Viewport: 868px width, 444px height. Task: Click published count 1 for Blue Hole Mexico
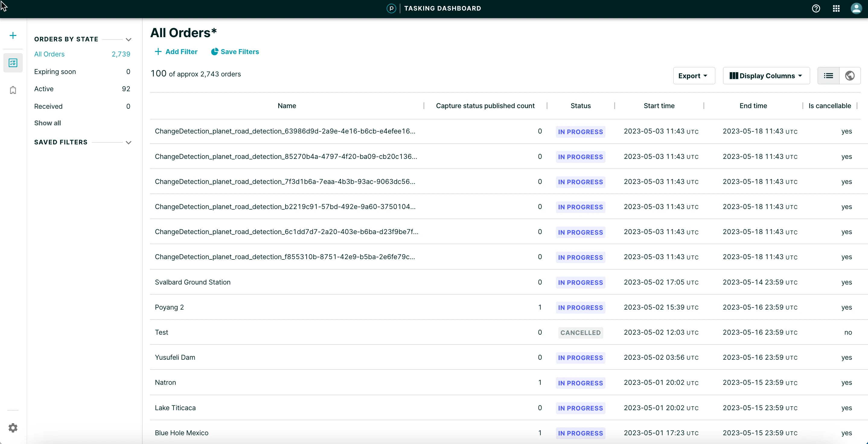click(x=540, y=433)
